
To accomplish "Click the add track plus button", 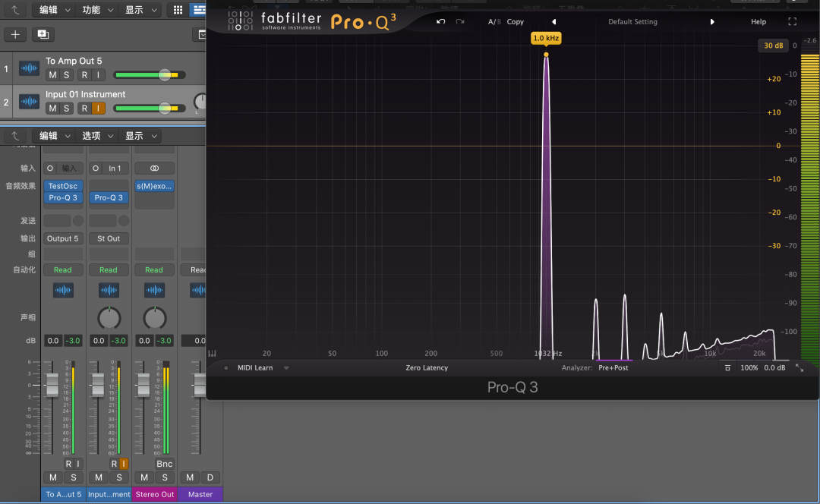I will coord(15,34).
